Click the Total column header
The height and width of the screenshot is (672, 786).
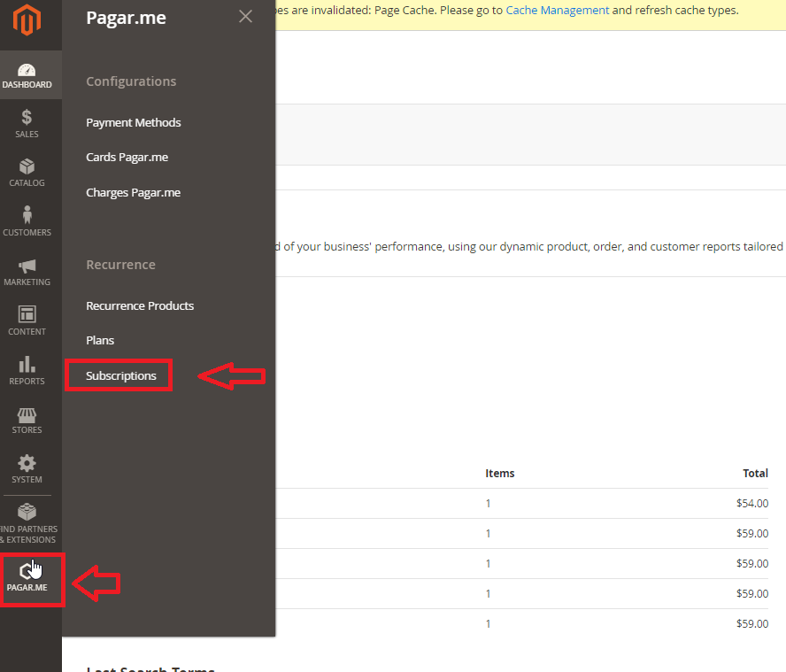coord(755,473)
